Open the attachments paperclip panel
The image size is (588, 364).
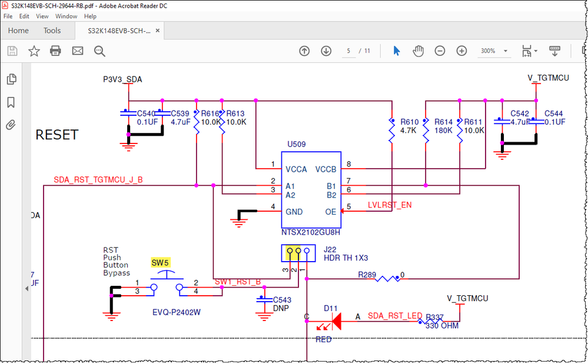(11, 125)
